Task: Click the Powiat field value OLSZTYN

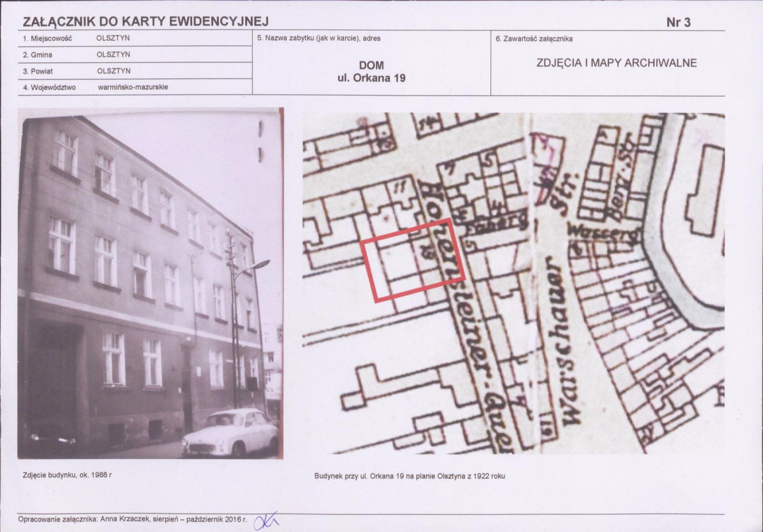Action: point(113,71)
